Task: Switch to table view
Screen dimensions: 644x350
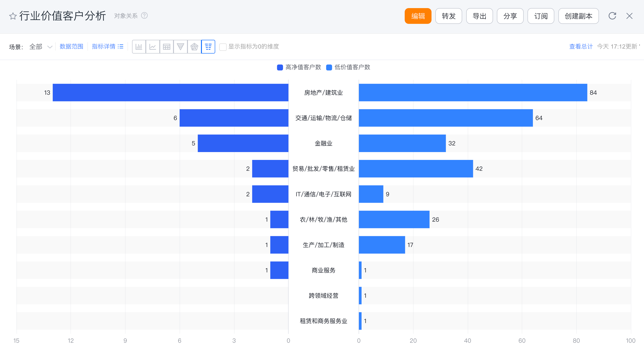Action: click(167, 47)
